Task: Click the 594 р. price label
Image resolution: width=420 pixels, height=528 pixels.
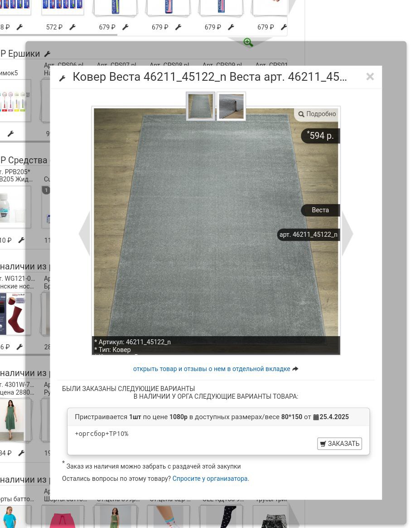Action: coord(320,136)
